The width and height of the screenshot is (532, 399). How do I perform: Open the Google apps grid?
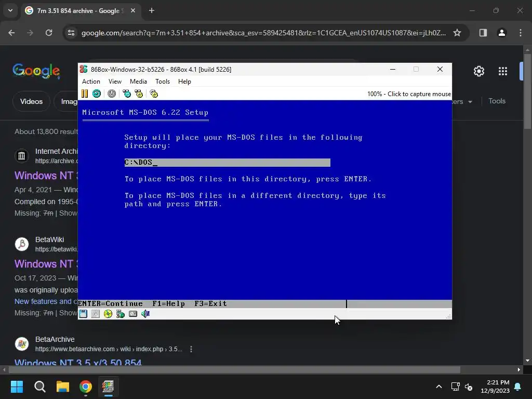[503, 71]
